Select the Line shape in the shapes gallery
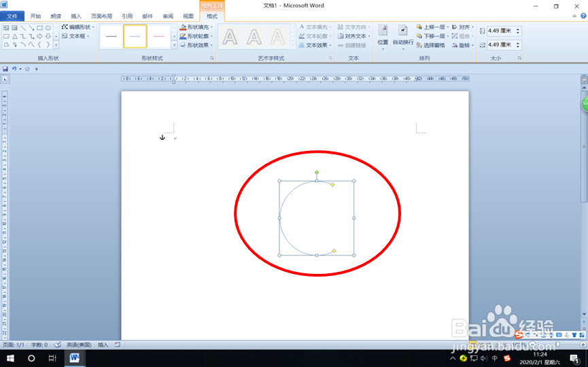Screen dimensions: 588x367 [x=23, y=28]
